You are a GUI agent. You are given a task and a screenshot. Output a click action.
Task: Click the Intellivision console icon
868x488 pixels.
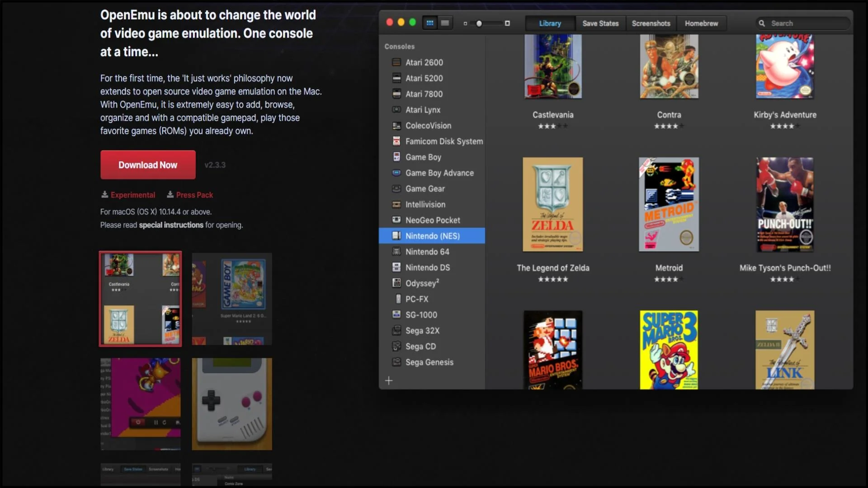click(x=396, y=205)
